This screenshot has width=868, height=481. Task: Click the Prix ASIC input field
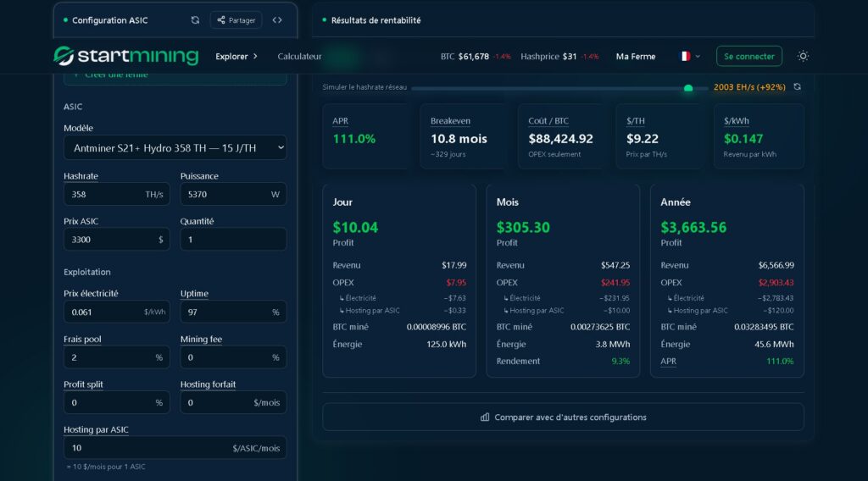(117, 240)
